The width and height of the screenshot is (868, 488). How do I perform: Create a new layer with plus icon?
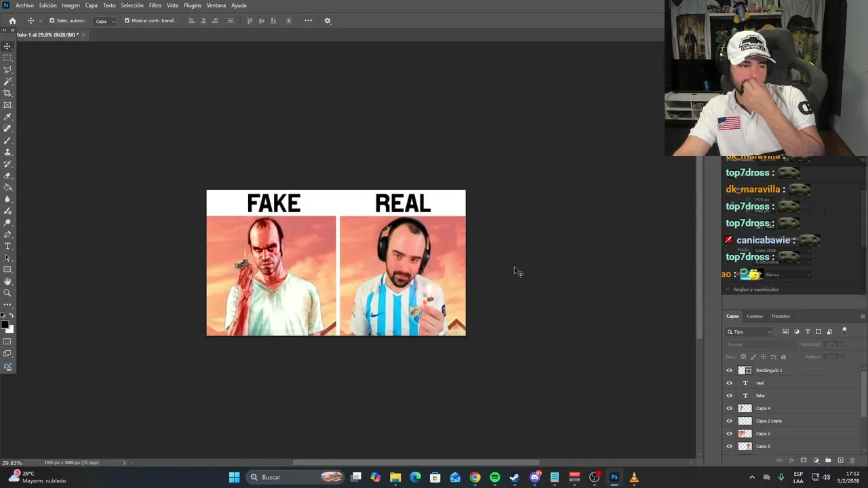[x=840, y=460]
